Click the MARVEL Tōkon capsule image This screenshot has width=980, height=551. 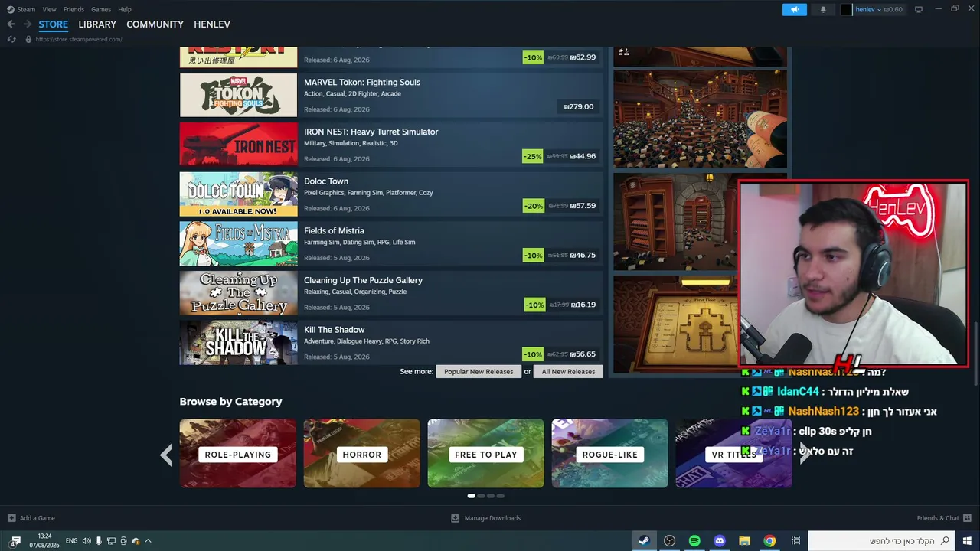238,95
